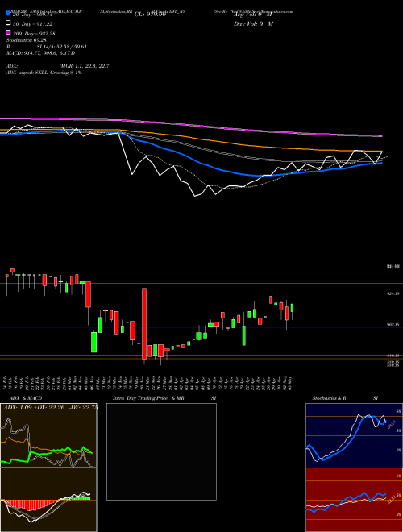Click 'ADX signal: SELL Growing @ 1%' text

(44, 73)
